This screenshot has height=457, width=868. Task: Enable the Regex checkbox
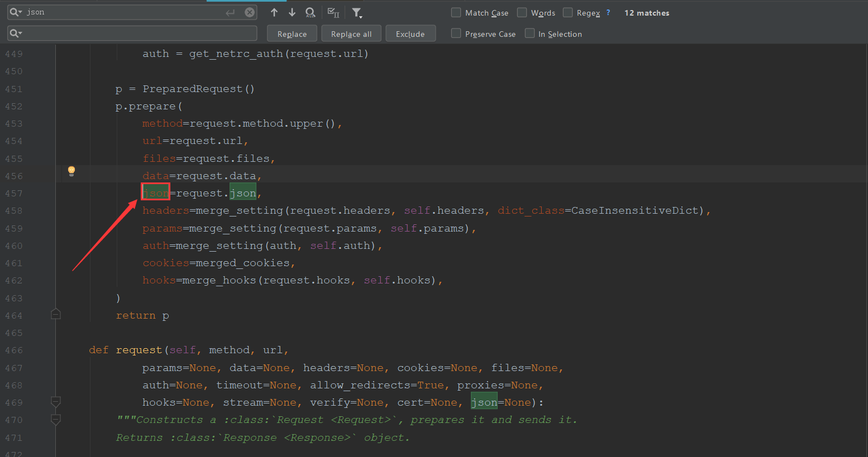tap(568, 12)
